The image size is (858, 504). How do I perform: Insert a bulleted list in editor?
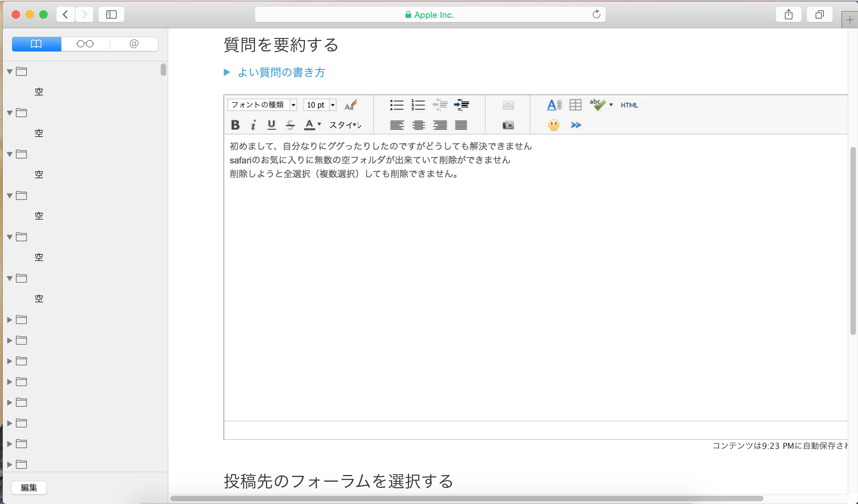click(397, 105)
